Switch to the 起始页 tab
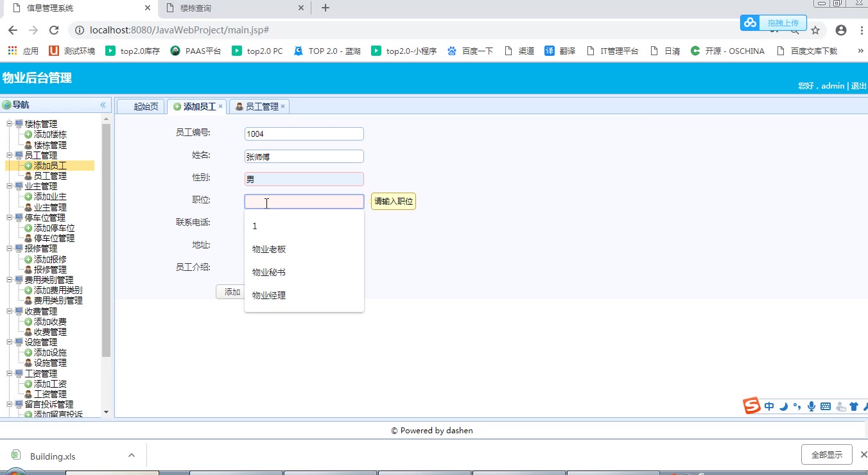The image size is (868, 475). click(x=141, y=107)
